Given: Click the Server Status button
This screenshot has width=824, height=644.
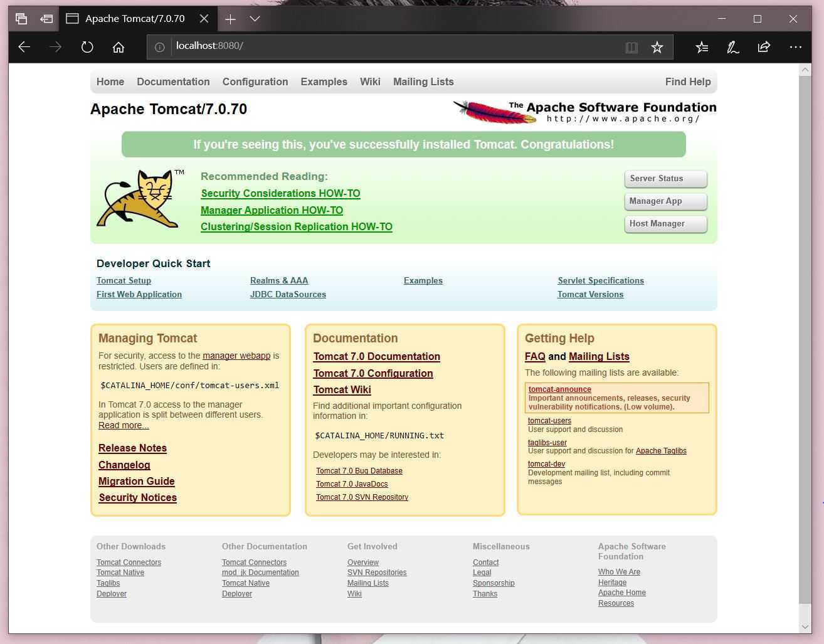Looking at the screenshot, I should point(665,179).
